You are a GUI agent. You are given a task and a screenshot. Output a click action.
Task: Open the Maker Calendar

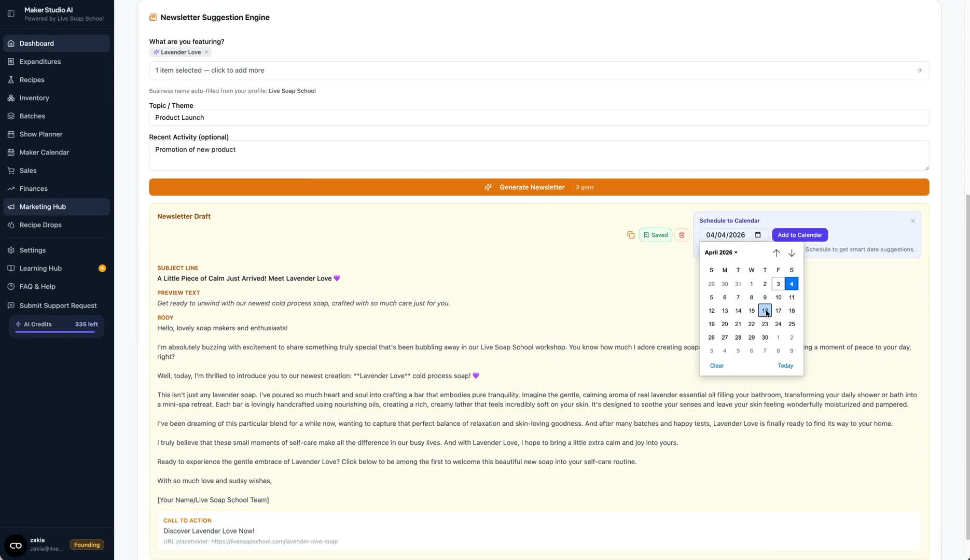coord(44,152)
